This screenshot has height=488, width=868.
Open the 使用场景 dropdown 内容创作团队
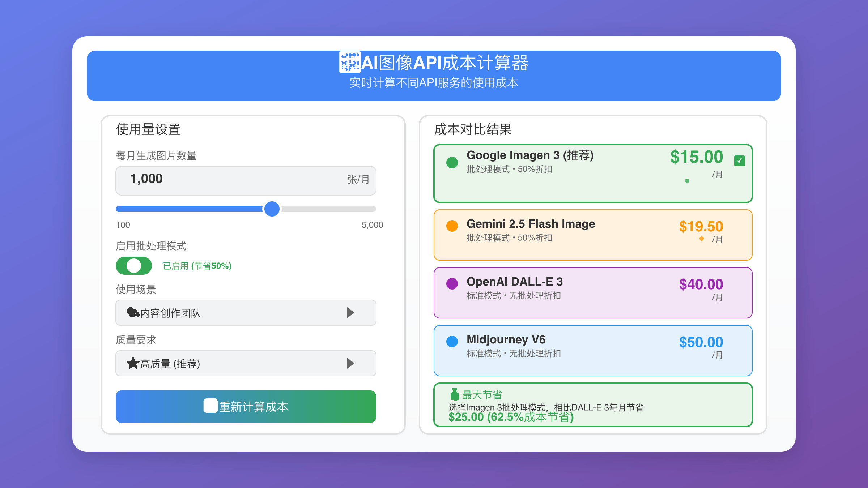coord(246,313)
